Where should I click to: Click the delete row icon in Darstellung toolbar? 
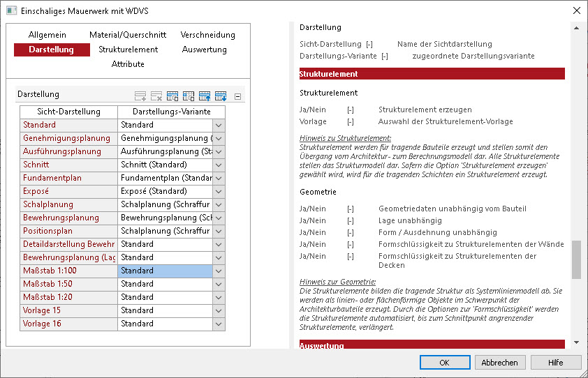coord(156,96)
